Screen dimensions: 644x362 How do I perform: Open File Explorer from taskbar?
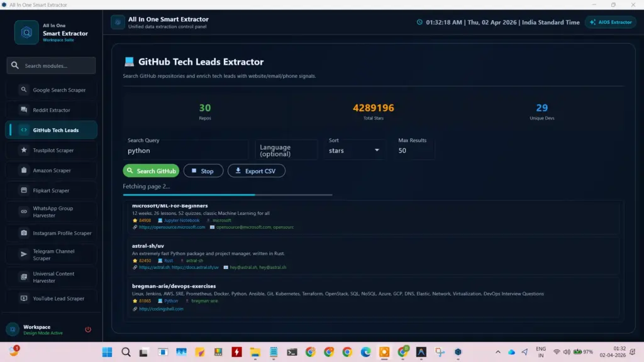tap(255, 352)
